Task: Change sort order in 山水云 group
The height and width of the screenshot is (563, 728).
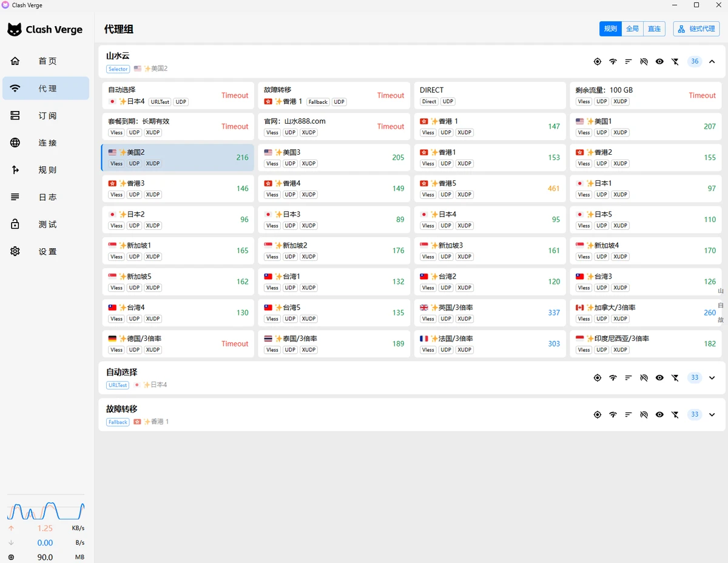Action: pos(629,61)
